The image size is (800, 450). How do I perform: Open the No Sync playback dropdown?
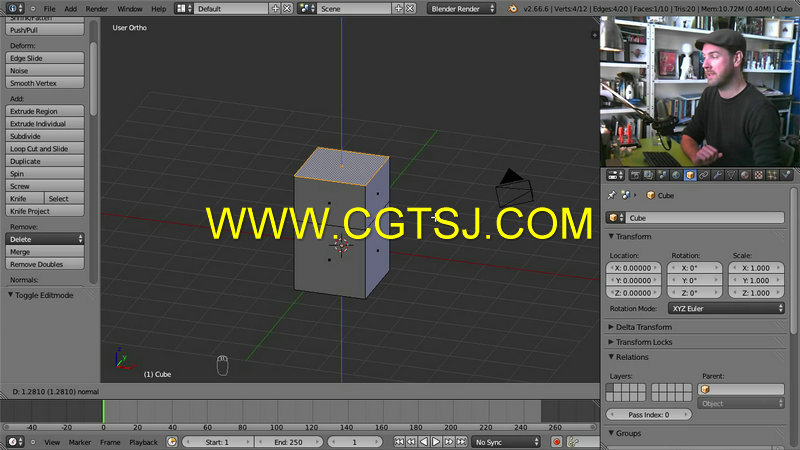coord(506,442)
